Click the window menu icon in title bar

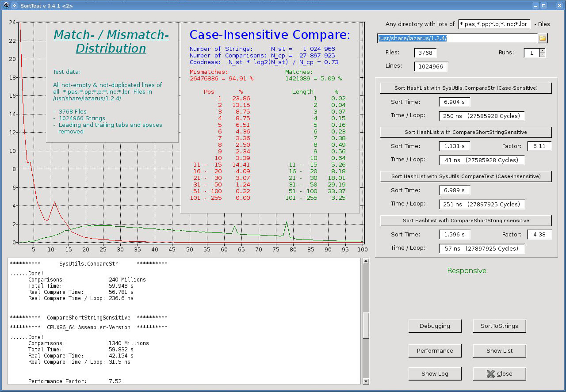[x=6, y=5]
